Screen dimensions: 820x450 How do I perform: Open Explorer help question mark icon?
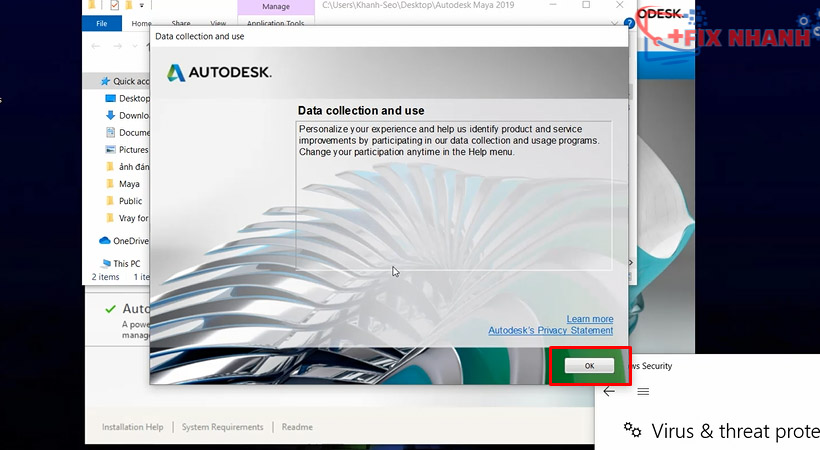pyautogui.click(x=630, y=24)
